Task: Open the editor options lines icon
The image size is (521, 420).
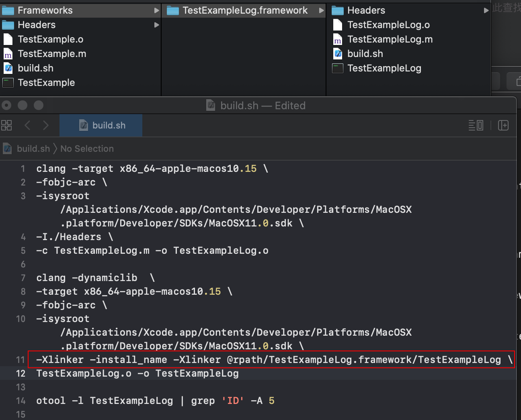Action: click(476, 125)
